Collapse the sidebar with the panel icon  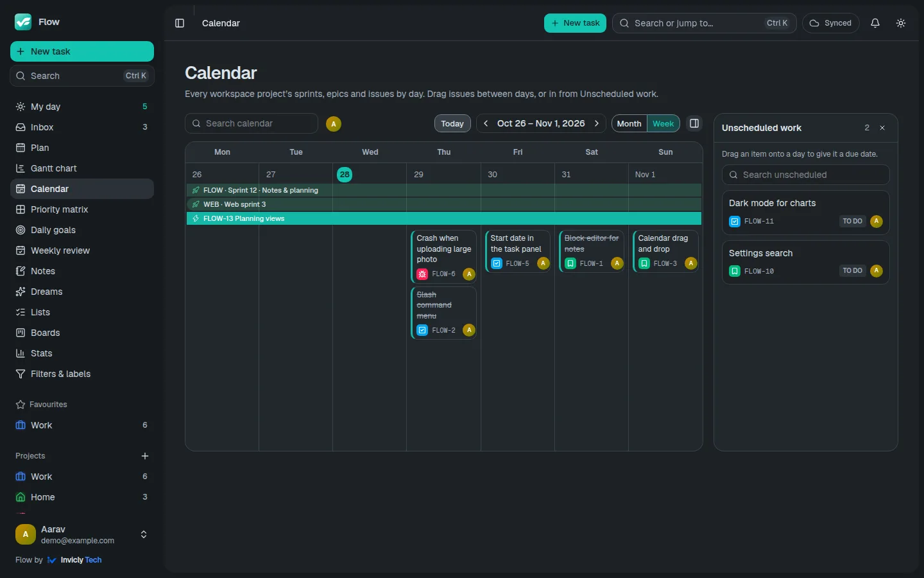point(180,23)
